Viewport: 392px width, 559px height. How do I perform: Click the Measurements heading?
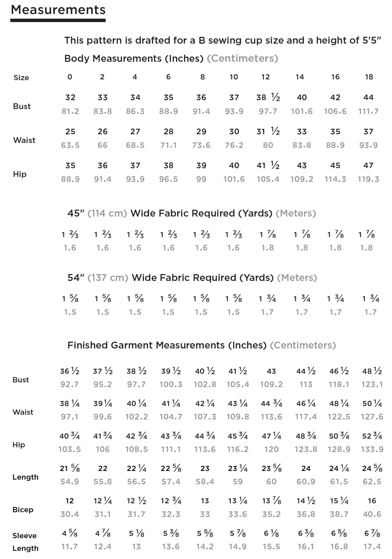tap(58, 10)
